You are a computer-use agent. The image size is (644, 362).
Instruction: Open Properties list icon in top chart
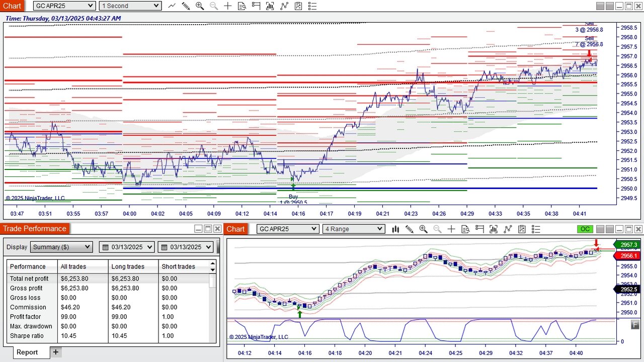pos(312,6)
